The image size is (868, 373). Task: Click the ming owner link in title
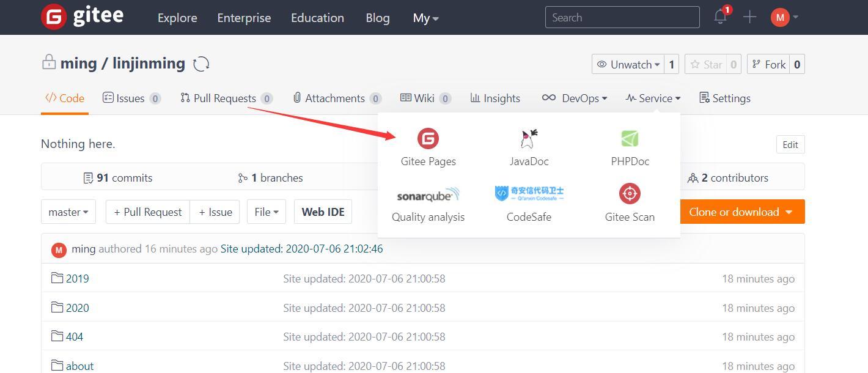78,63
